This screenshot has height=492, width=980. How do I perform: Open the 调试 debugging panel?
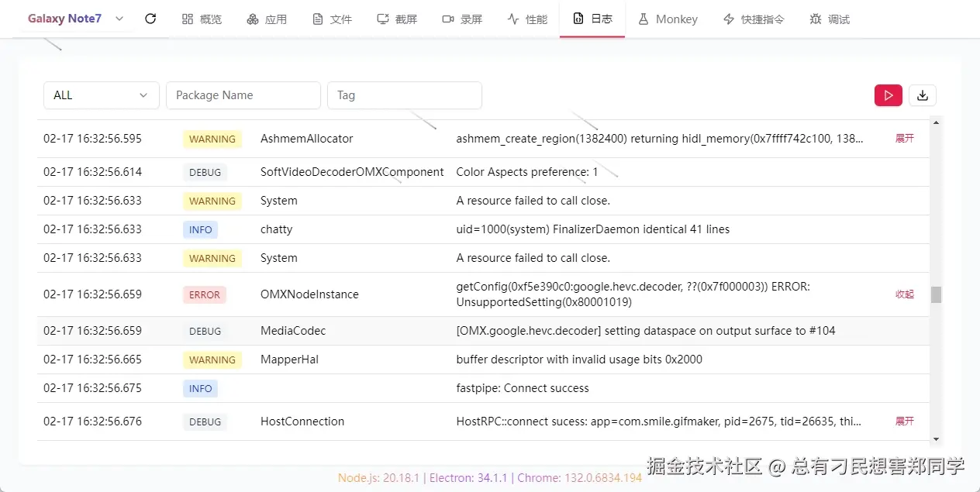[x=829, y=19]
